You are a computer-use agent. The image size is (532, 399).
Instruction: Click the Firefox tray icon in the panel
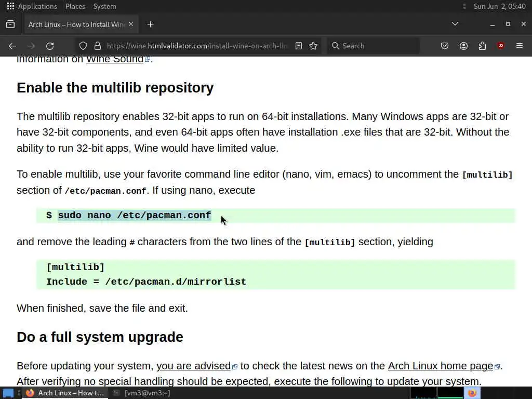tap(472, 393)
